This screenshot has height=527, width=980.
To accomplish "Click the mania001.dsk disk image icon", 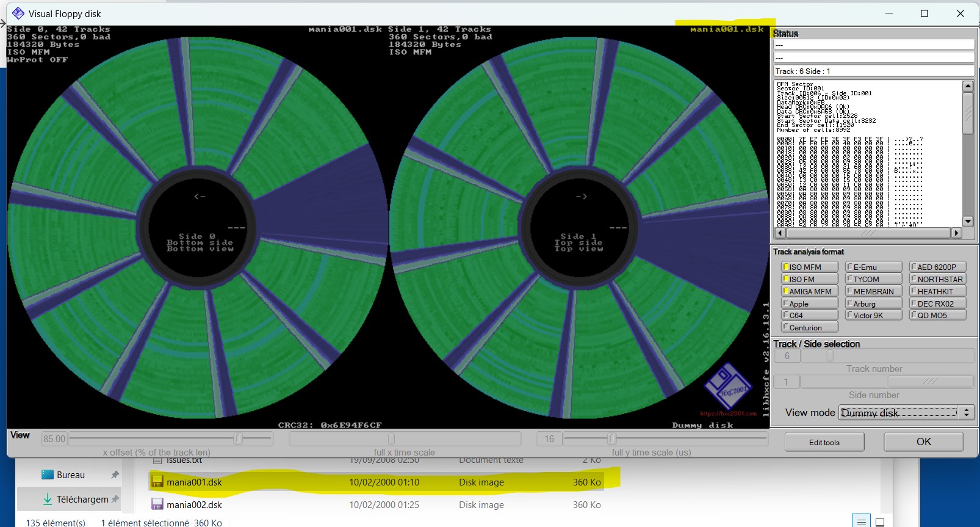I will [157, 482].
